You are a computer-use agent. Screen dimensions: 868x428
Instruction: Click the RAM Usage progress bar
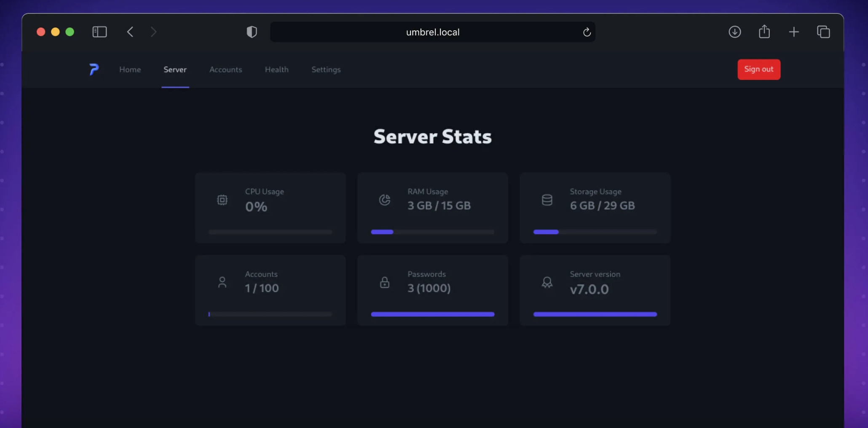432,232
